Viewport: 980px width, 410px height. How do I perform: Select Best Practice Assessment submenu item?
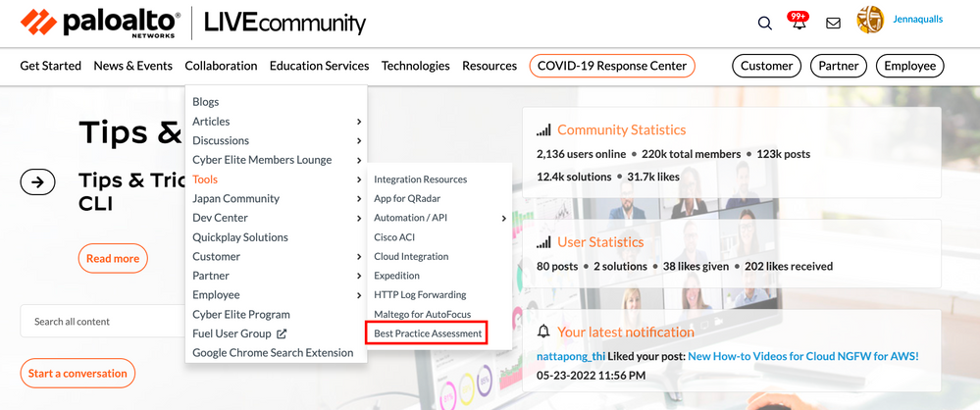pyautogui.click(x=428, y=333)
